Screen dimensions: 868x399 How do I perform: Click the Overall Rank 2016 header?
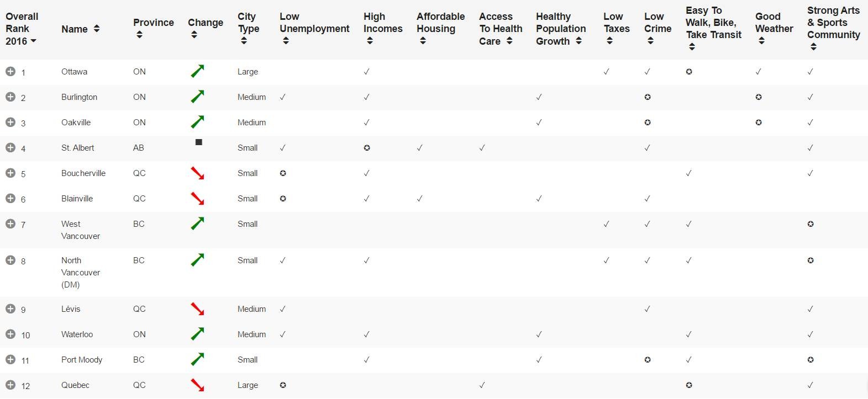coord(22,29)
